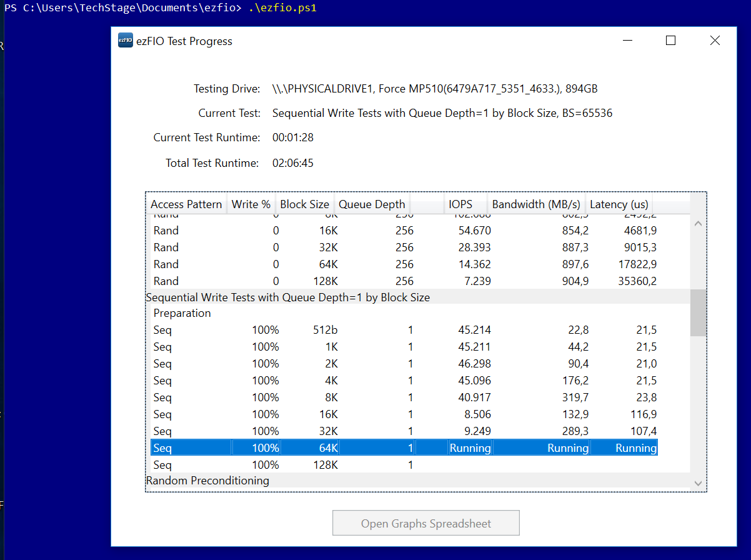
Task: Sort results by the IOPS column header
Action: click(x=460, y=204)
